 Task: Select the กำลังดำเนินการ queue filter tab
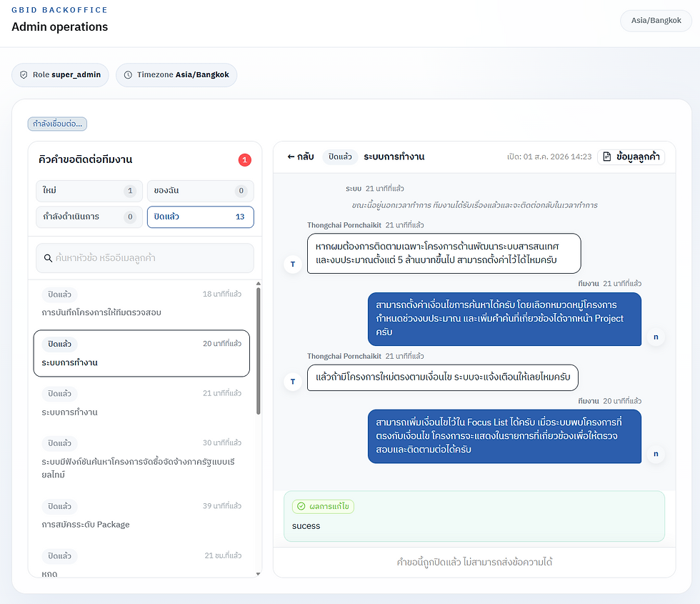point(89,217)
